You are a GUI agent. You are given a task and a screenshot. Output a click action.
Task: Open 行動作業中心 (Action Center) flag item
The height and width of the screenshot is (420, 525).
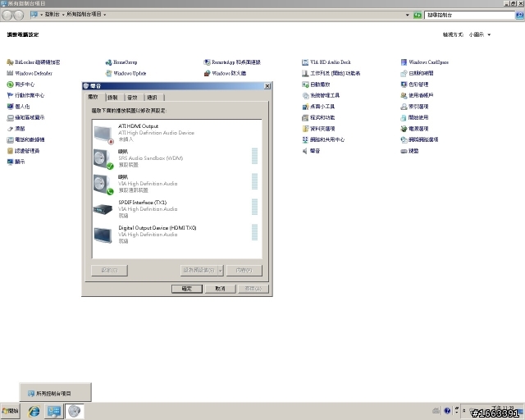pyautogui.click(x=25, y=95)
